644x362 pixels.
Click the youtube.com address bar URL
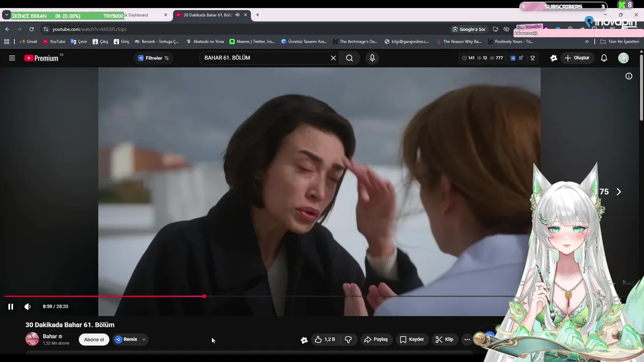point(90,29)
